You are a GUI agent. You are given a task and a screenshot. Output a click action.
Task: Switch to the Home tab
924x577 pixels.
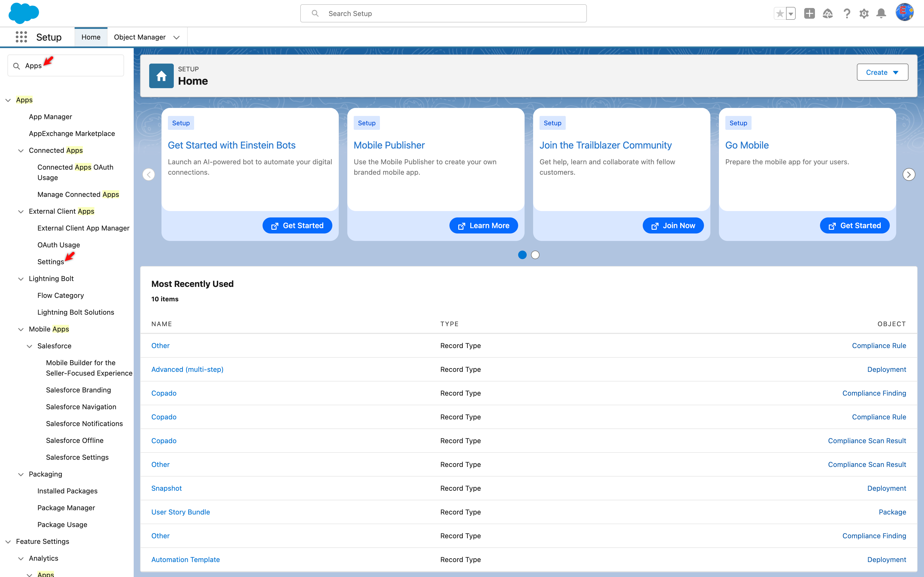91,37
